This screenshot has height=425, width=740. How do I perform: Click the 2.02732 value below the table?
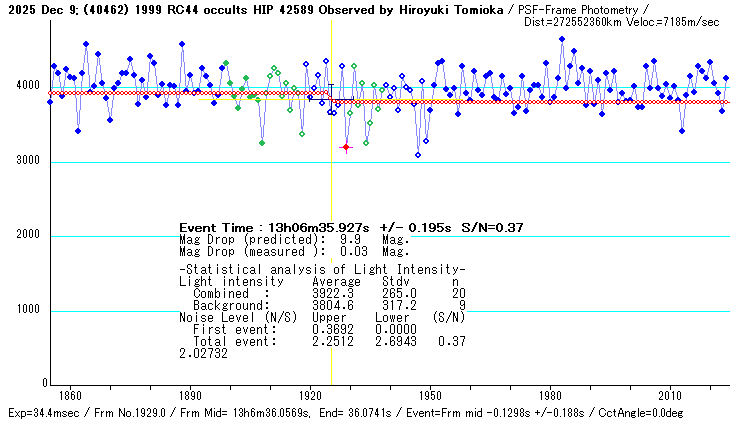click(202, 353)
